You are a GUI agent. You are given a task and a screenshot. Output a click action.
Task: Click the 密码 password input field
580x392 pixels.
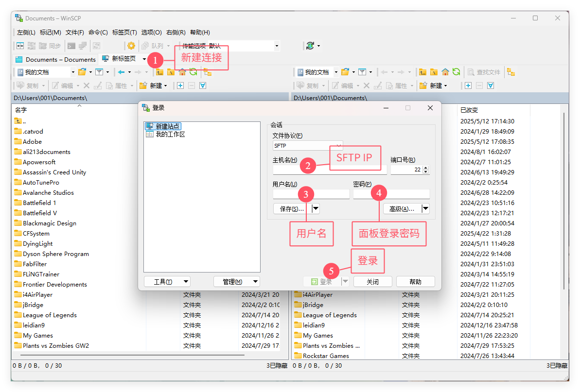(x=391, y=194)
